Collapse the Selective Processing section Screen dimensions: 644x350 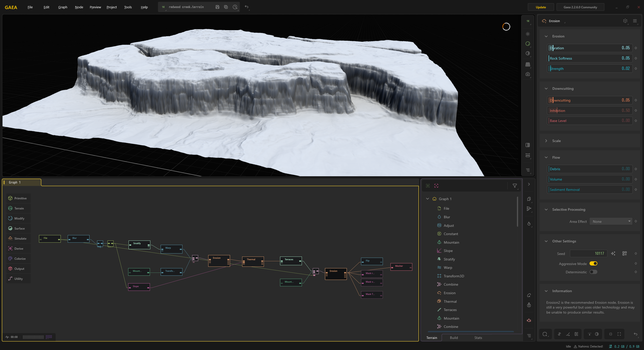click(546, 209)
